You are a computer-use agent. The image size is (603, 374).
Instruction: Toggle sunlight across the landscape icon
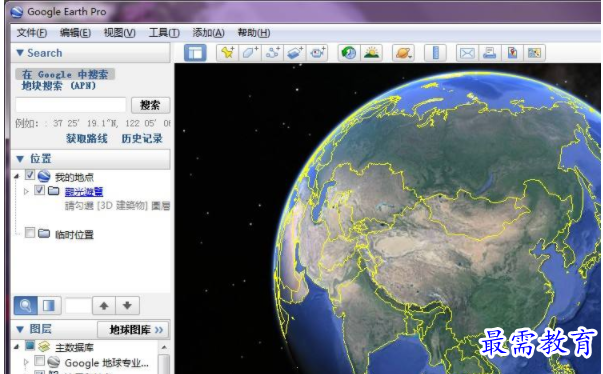click(x=371, y=53)
